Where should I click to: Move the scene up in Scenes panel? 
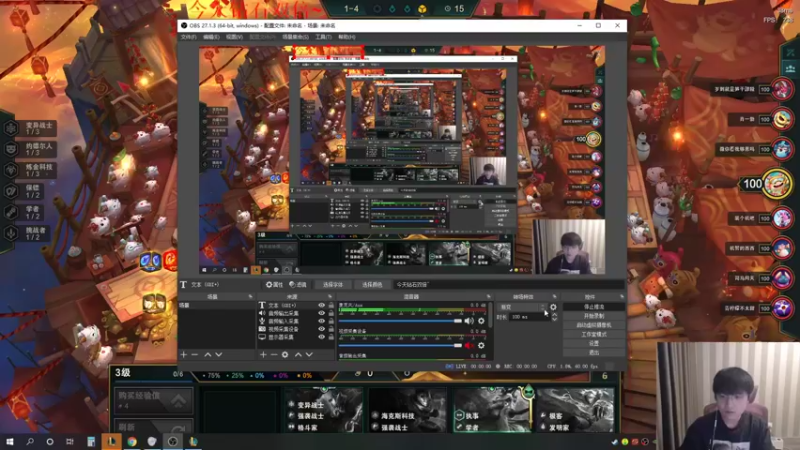point(208,355)
